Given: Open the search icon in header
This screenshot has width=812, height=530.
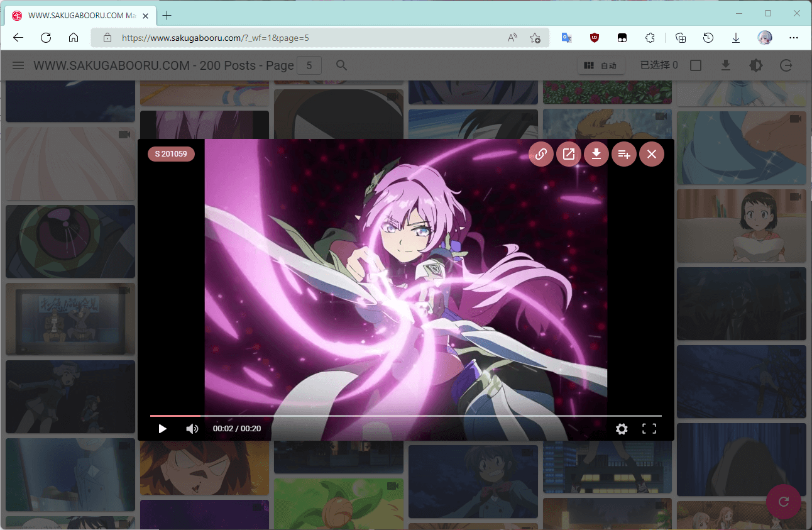Looking at the screenshot, I should pos(341,65).
